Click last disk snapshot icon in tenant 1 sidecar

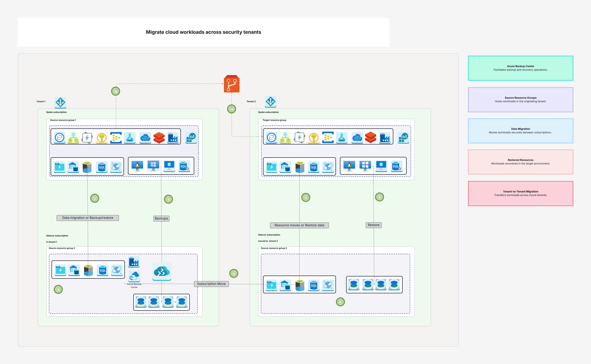click(182, 302)
